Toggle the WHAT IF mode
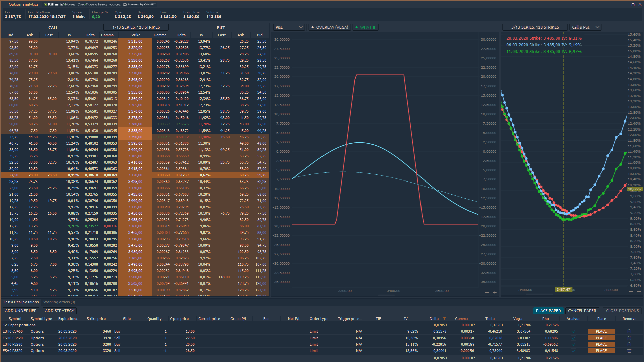The height and width of the screenshot is (362, 644). 365,27
